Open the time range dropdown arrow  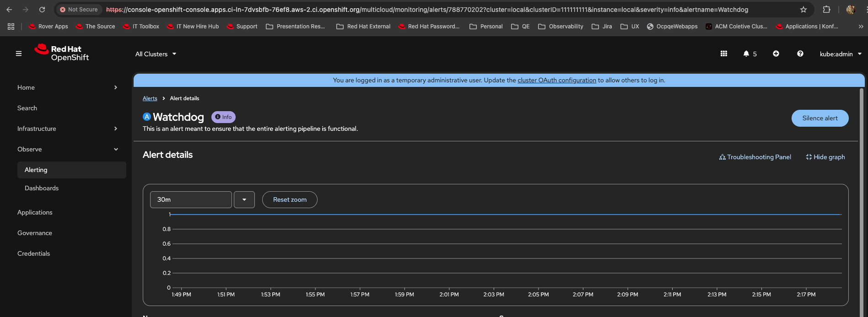pyautogui.click(x=244, y=199)
